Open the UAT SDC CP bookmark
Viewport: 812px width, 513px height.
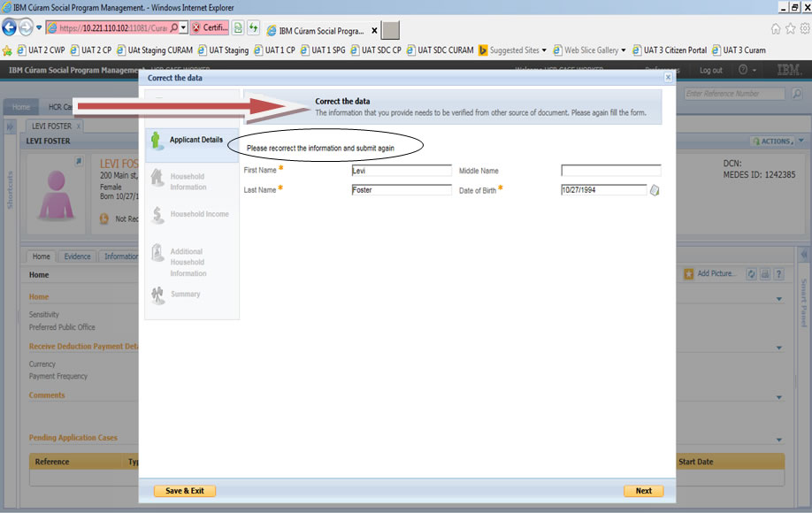click(376, 50)
